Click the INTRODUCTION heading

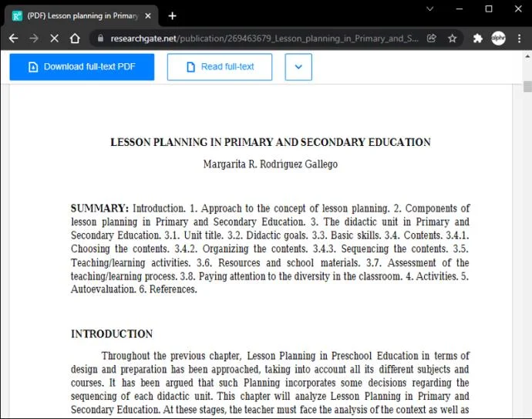click(x=112, y=334)
